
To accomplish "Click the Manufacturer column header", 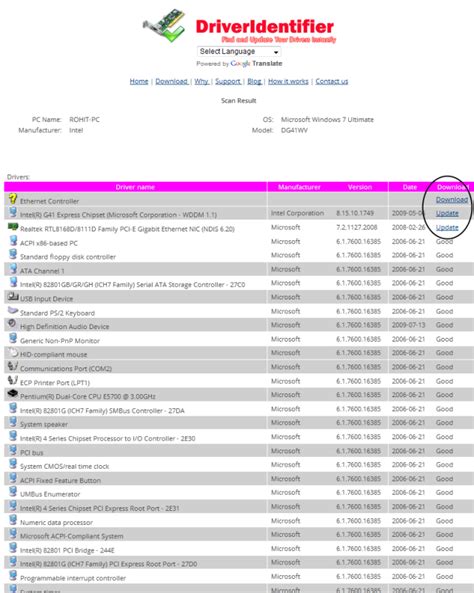I will click(x=299, y=187).
